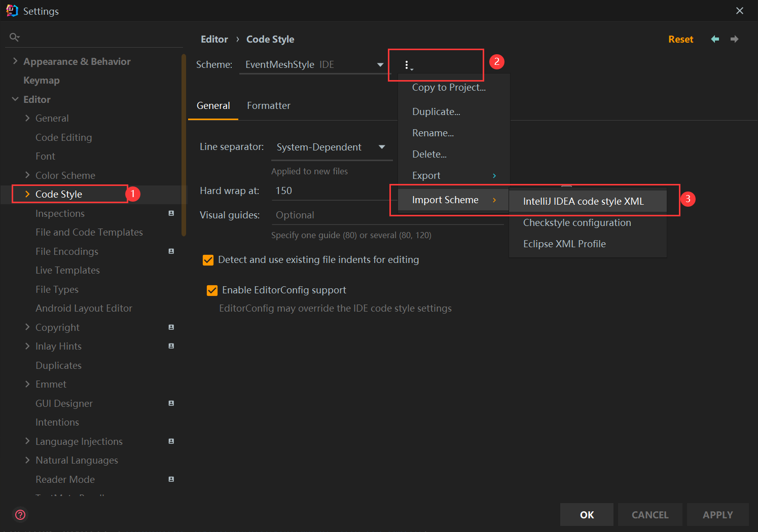Click the Reset link
Screen dimensions: 758x532
[x=680, y=39]
